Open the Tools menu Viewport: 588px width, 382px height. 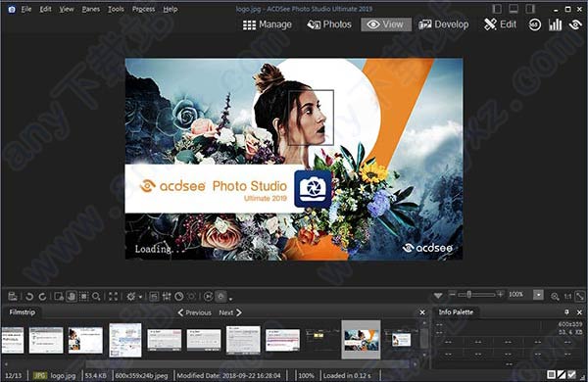(x=116, y=9)
